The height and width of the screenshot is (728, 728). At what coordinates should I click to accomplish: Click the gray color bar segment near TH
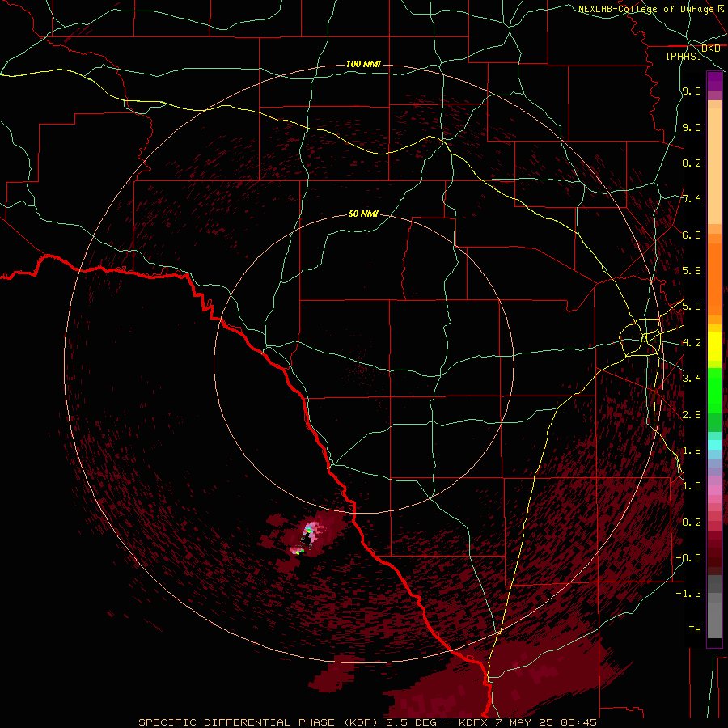pyautogui.click(x=714, y=620)
